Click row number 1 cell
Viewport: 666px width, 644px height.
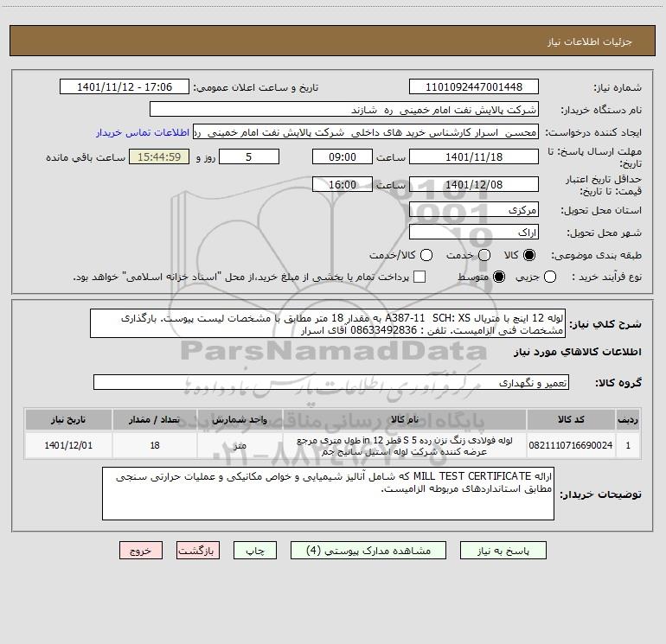coord(628,445)
